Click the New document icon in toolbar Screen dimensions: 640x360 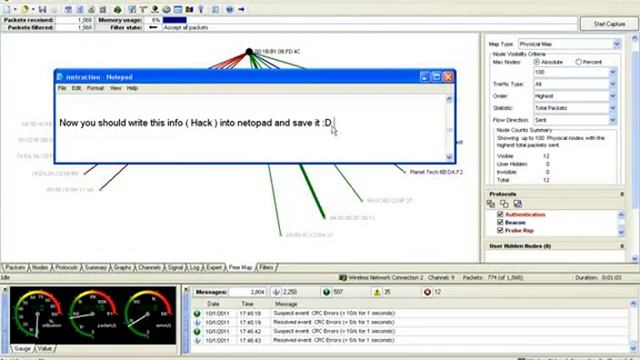click(7, 9)
